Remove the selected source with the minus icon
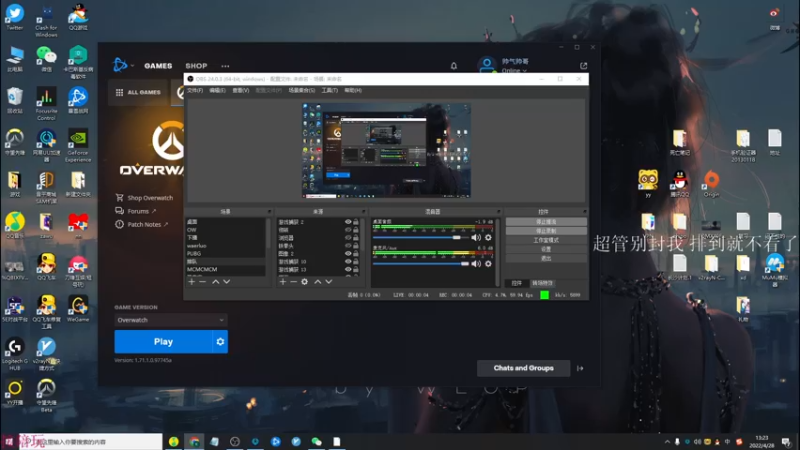The height and width of the screenshot is (450, 800). (293, 282)
